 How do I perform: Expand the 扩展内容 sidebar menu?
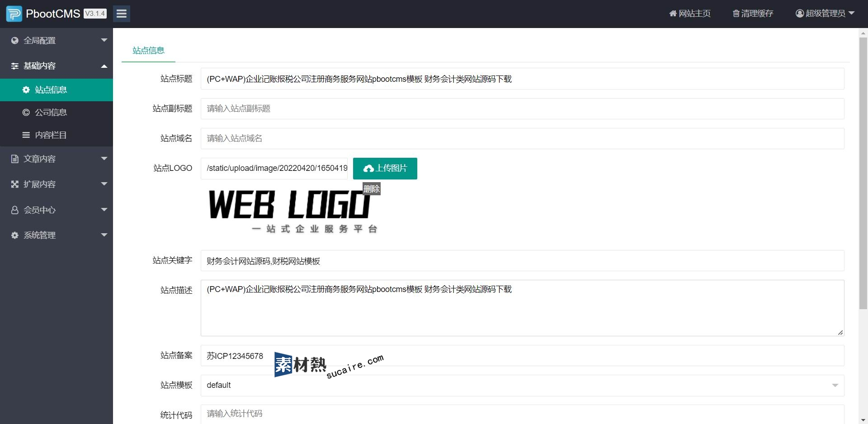point(56,184)
